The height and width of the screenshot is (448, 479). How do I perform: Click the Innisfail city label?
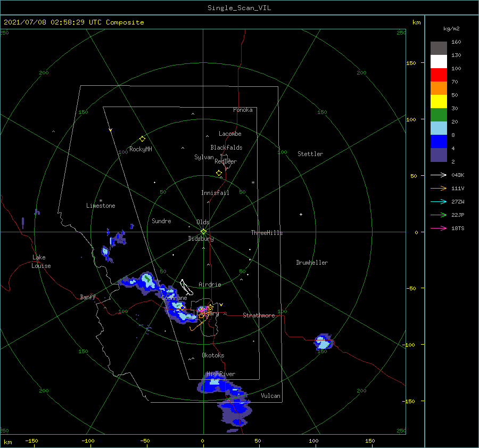[215, 193]
